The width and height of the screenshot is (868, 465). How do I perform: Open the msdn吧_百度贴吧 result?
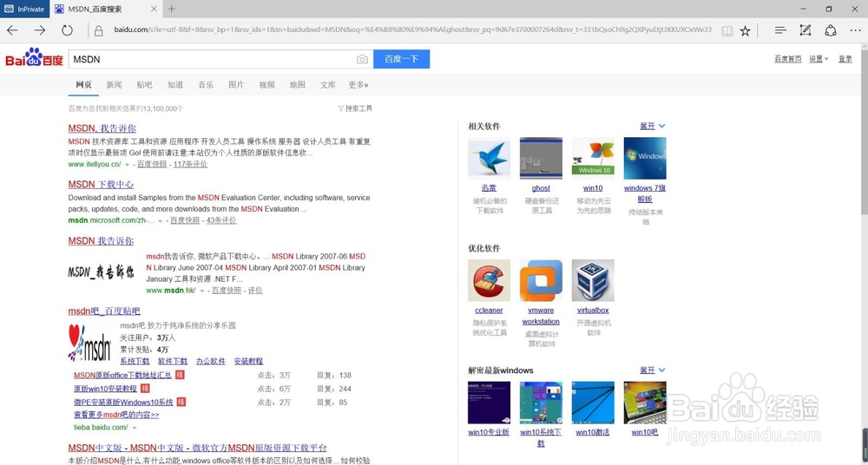(104, 311)
